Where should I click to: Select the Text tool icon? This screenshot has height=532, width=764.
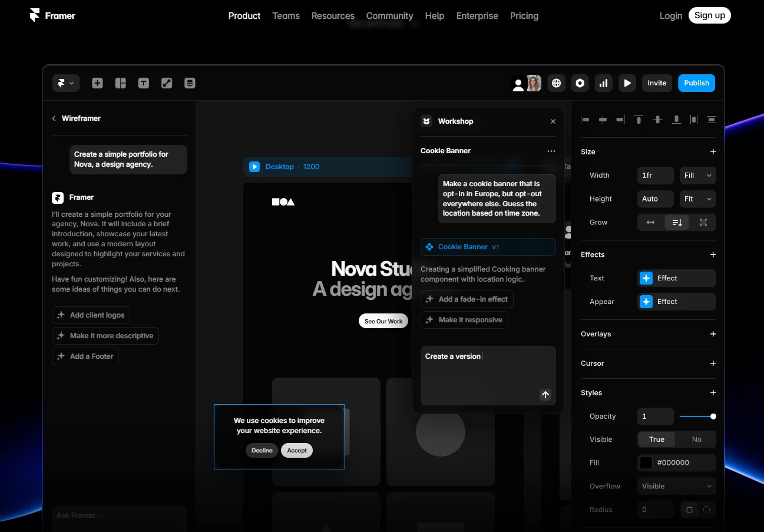point(144,83)
